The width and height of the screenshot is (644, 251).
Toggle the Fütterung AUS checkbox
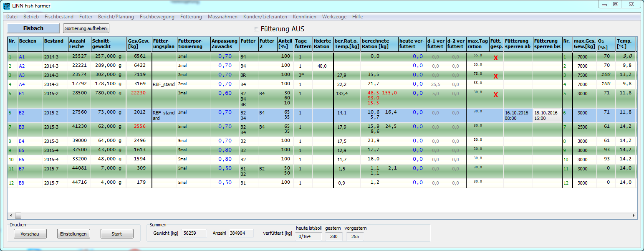(x=257, y=29)
